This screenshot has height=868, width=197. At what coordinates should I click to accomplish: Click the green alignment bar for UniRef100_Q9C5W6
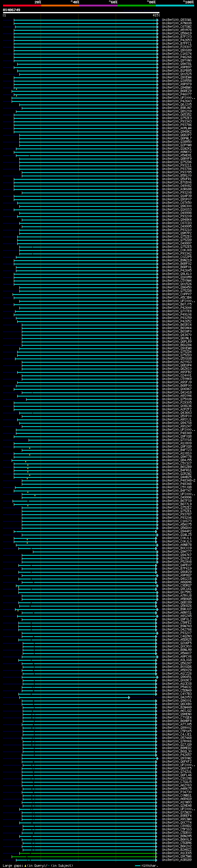(84, 856)
